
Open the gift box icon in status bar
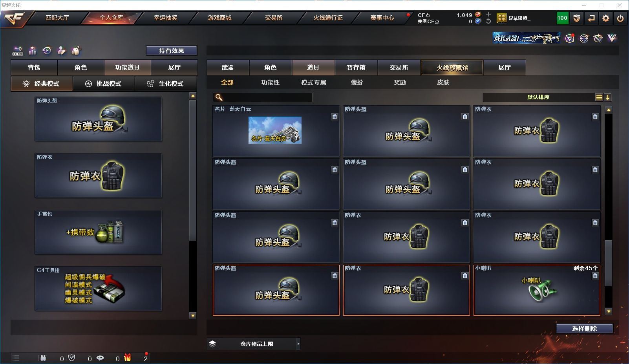click(x=128, y=358)
